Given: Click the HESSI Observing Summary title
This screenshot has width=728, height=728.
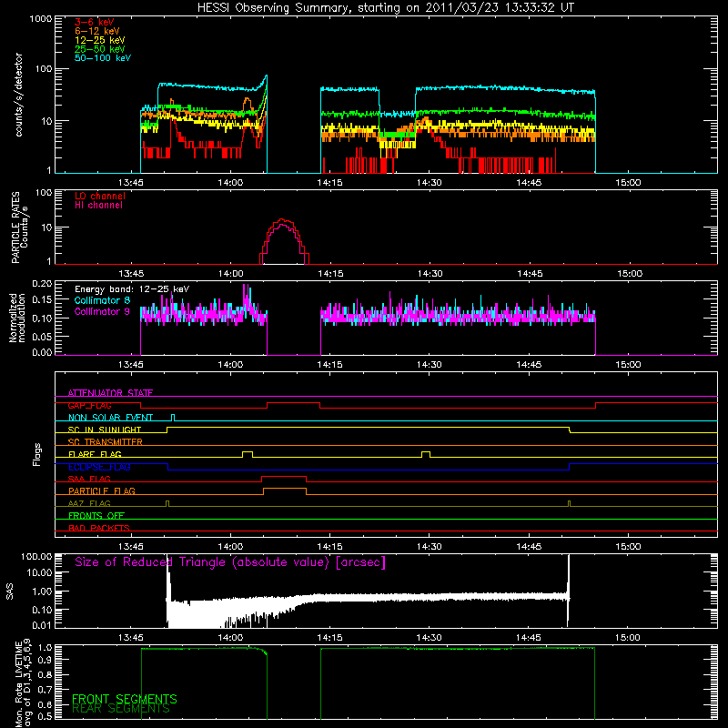Looking at the screenshot, I should click(386, 8).
